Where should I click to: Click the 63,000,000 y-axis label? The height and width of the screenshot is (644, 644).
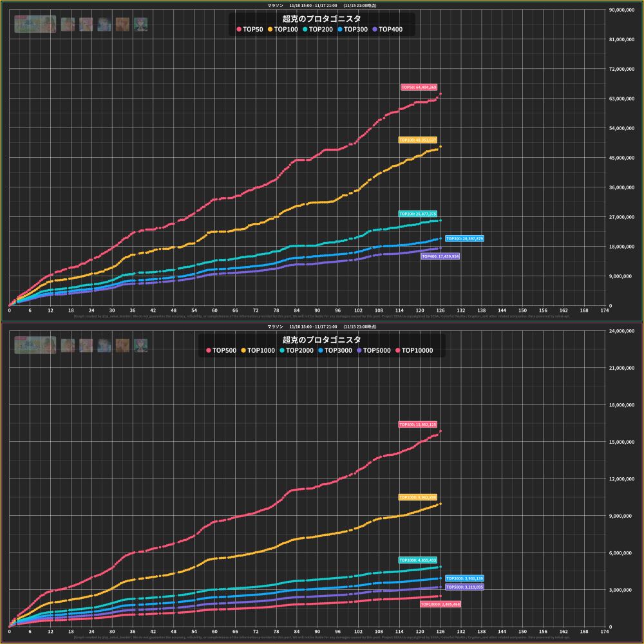tap(621, 99)
